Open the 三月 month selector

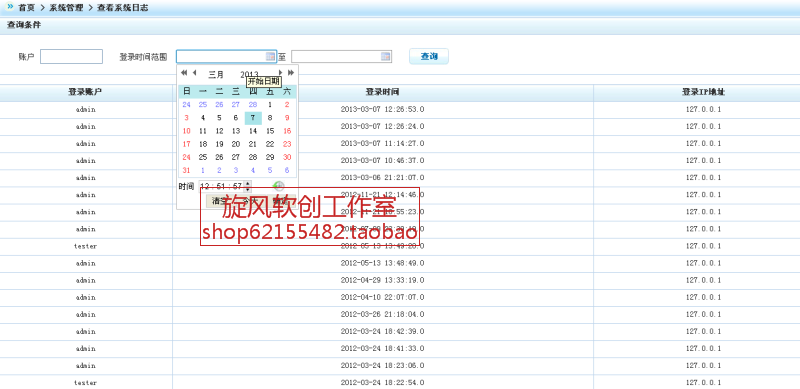tap(216, 75)
